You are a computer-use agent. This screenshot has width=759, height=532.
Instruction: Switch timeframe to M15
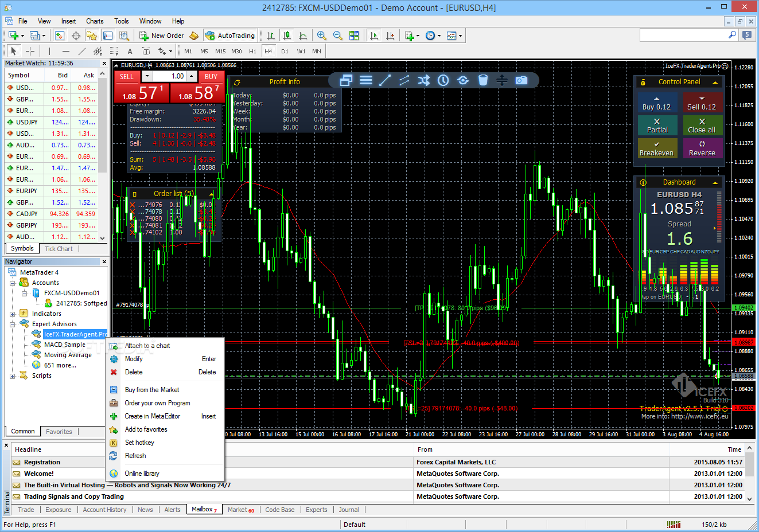(x=220, y=51)
